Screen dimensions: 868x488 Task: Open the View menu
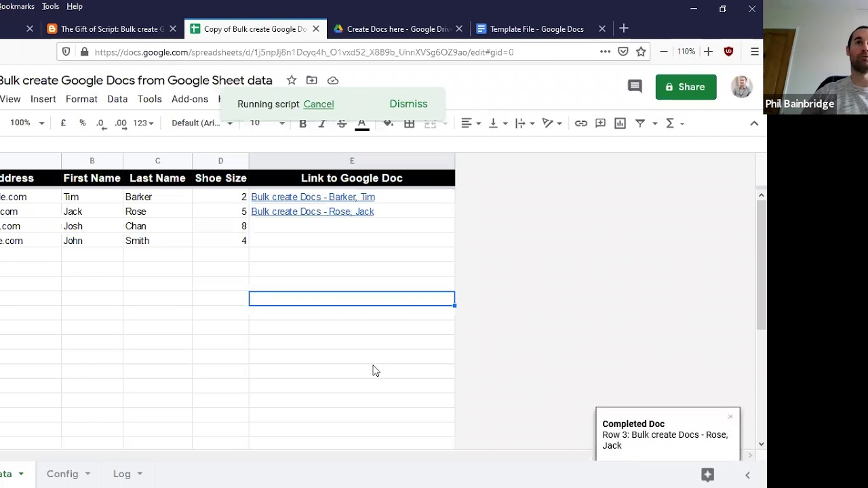coord(10,99)
